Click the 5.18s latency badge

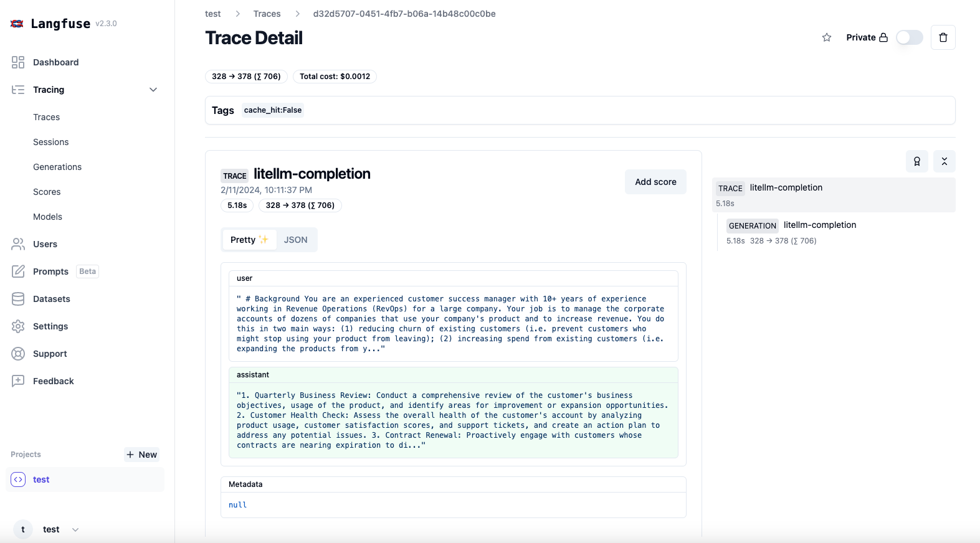tap(237, 205)
